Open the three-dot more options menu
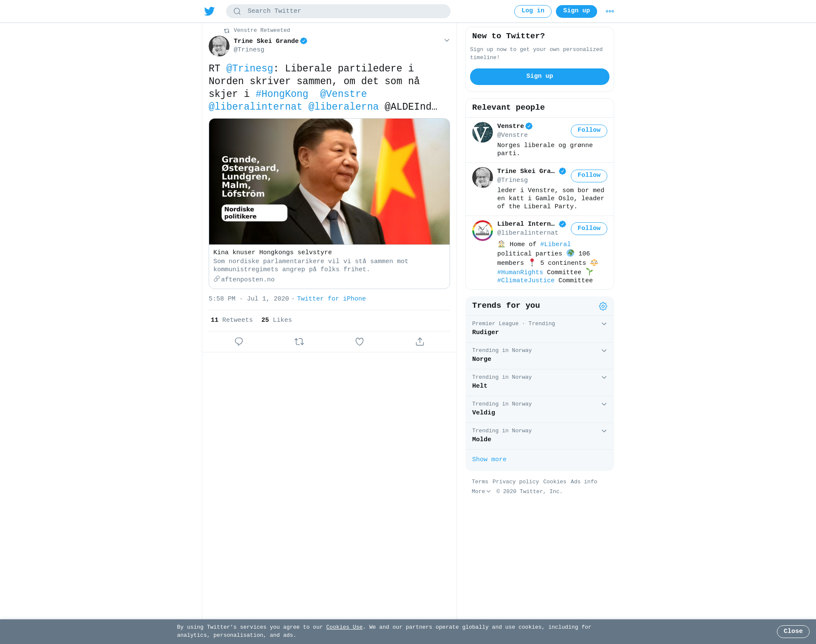This screenshot has width=816, height=644. tap(610, 11)
